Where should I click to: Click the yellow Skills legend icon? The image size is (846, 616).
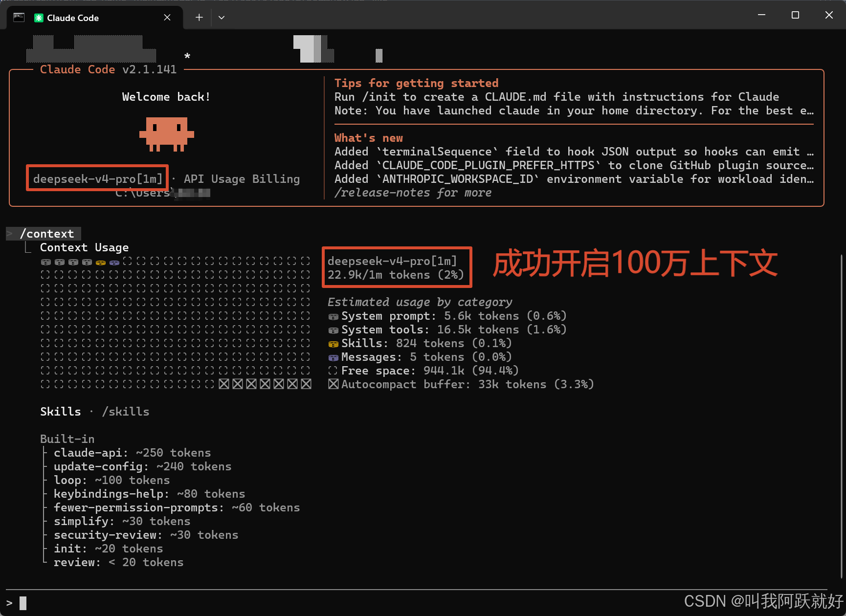pos(334,344)
